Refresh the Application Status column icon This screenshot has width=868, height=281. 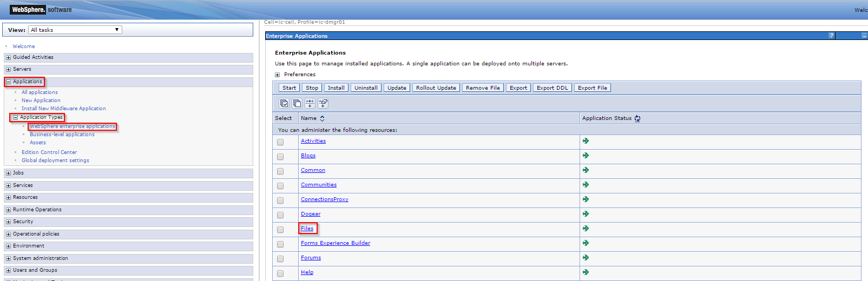click(x=637, y=118)
